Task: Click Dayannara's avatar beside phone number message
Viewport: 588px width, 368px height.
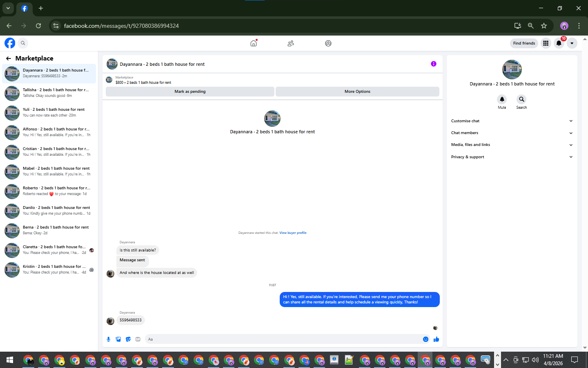Action: pyautogui.click(x=110, y=321)
